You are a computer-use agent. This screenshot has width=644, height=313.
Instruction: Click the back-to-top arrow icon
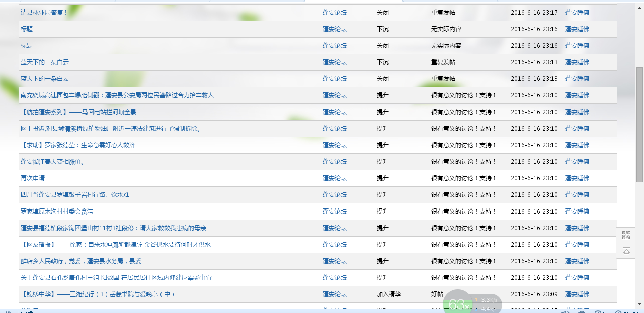tap(626, 251)
